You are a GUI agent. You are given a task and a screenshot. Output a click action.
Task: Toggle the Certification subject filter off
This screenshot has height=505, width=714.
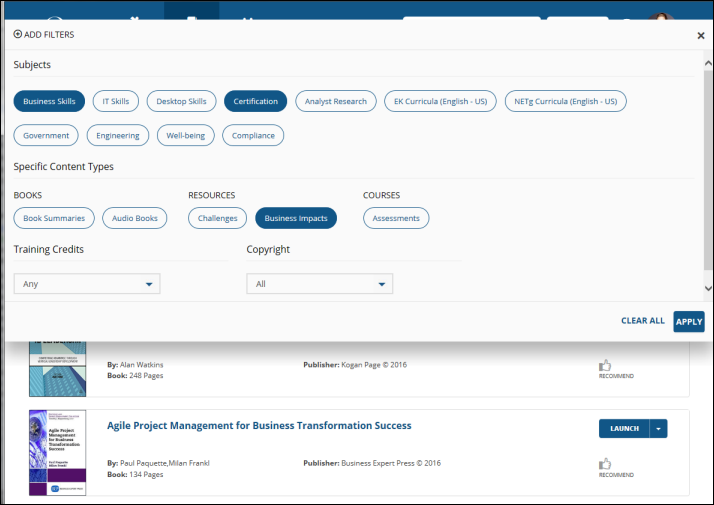click(255, 101)
